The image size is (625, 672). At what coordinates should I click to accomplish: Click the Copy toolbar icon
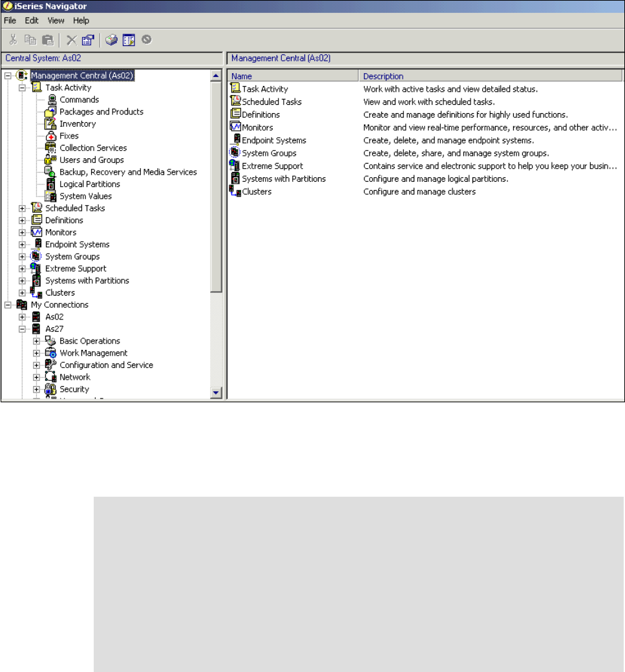[x=30, y=40]
